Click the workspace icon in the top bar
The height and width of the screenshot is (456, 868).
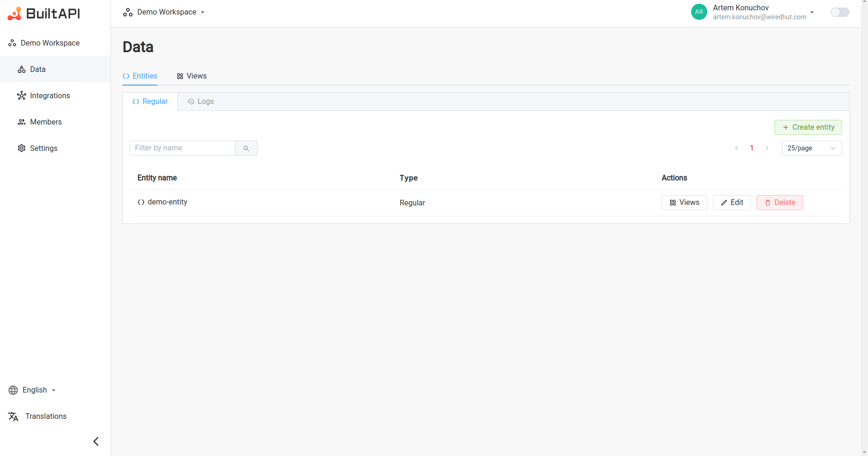pos(128,12)
